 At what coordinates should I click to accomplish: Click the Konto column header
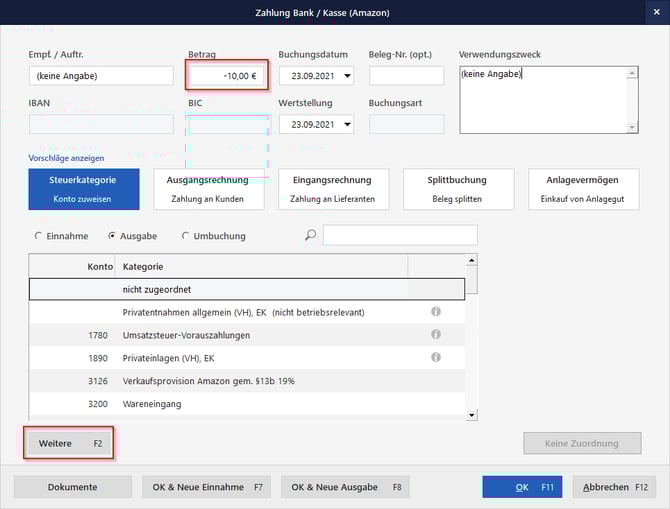(x=72, y=266)
